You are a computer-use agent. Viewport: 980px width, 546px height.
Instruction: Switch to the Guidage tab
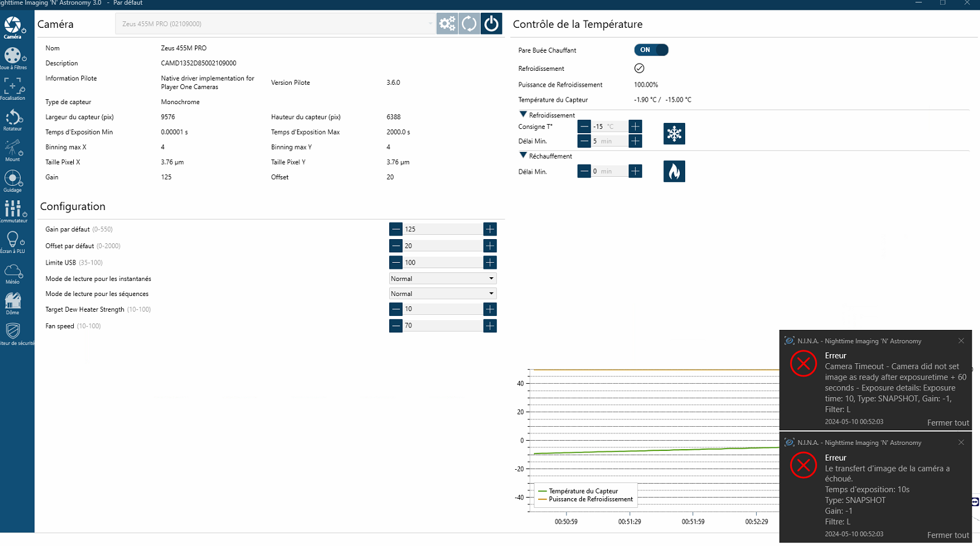point(13,182)
